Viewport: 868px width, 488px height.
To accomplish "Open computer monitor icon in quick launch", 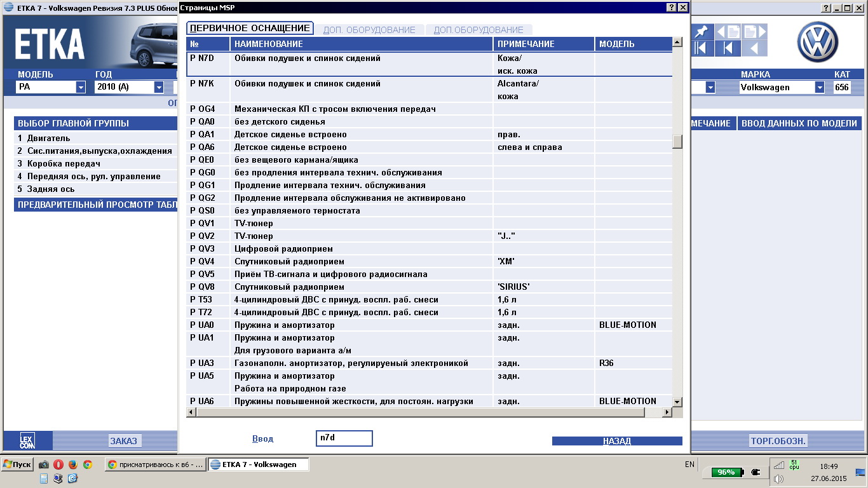I will 58,479.
